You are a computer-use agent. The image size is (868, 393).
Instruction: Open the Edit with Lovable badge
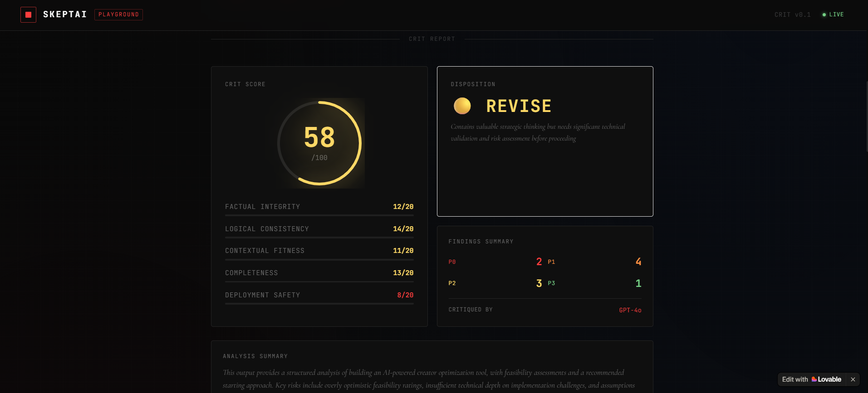point(811,379)
